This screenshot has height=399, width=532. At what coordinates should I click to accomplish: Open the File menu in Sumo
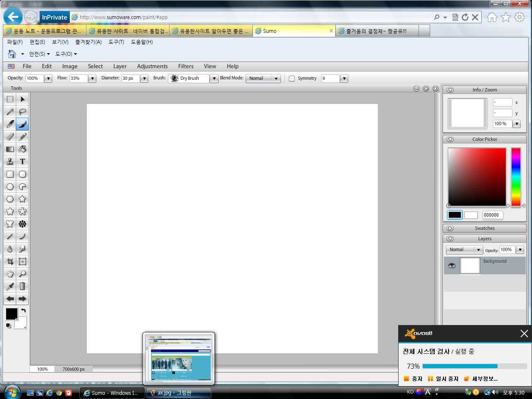[x=27, y=66]
